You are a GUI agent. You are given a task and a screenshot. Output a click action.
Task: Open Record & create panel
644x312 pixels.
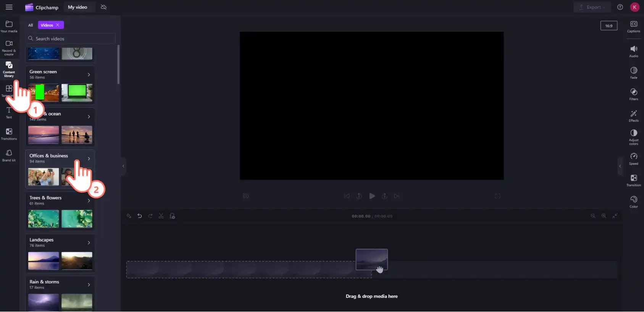9,47
